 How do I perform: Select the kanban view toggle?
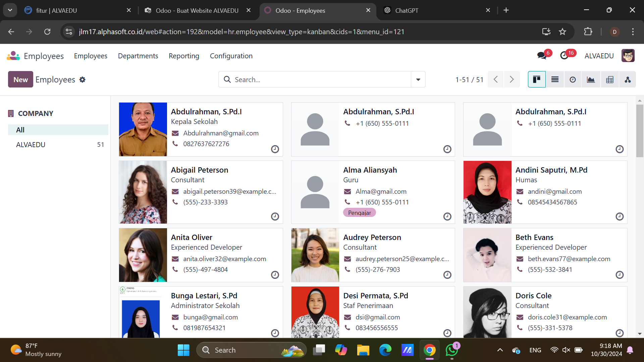coord(537,79)
